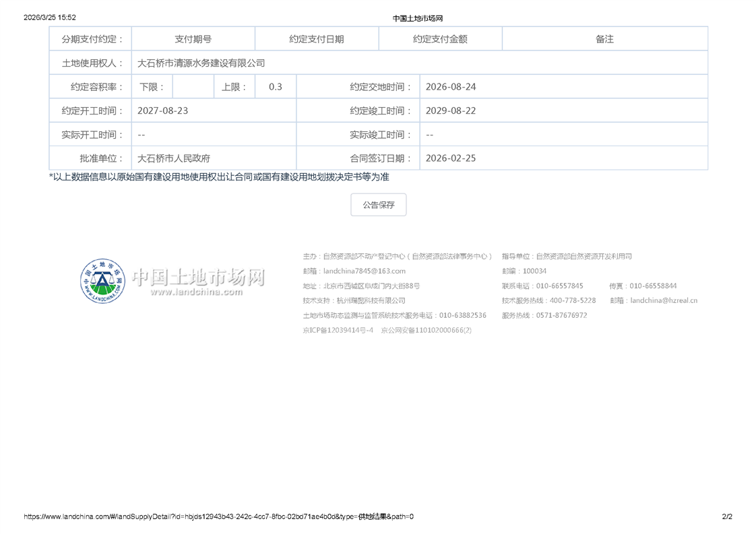Select the 支付期号 column header

[x=193, y=39]
